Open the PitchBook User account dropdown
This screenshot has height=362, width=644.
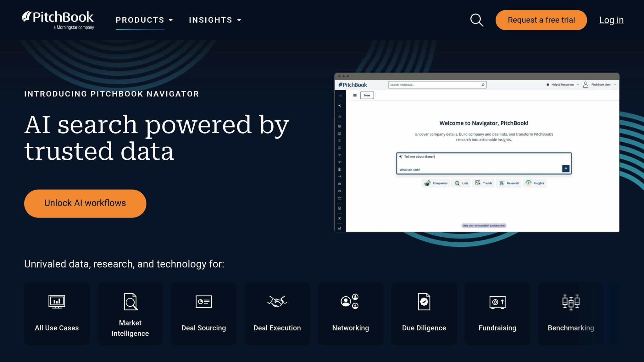coord(614,85)
